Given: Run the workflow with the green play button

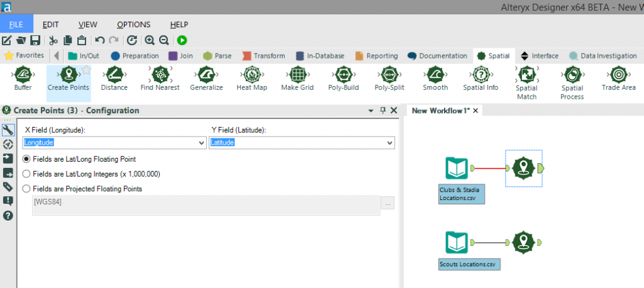Looking at the screenshot, I should (x=182, y=40).
